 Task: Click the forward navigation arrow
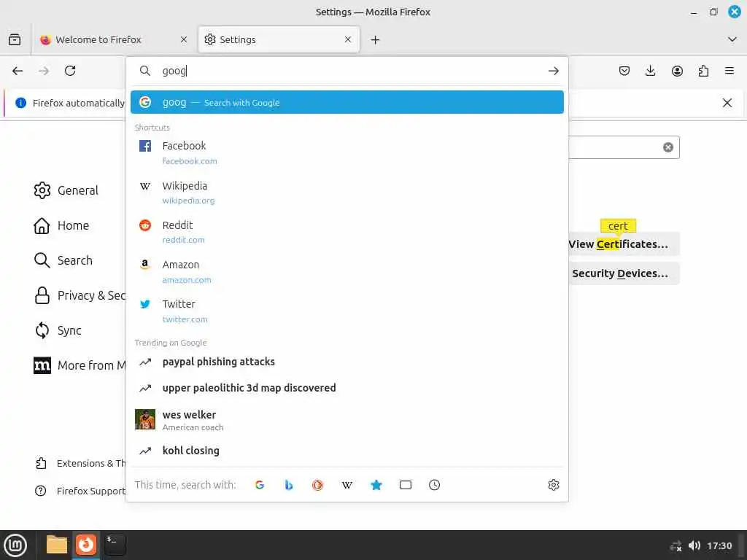44,71
